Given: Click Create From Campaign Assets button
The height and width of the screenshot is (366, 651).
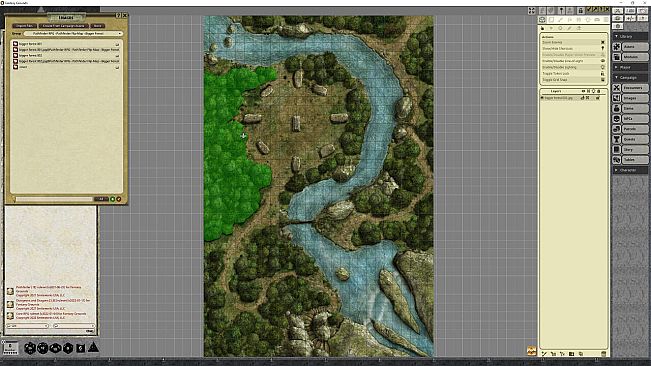Looking at the screenshot, I should (x=64, y=26).
